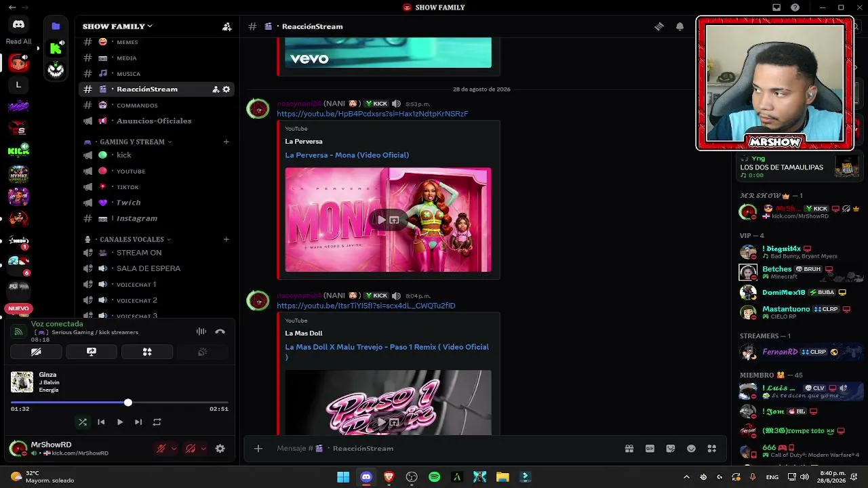The image size is (868, 488).
Task: Open apps launcher in message bar
Action: 711,449
